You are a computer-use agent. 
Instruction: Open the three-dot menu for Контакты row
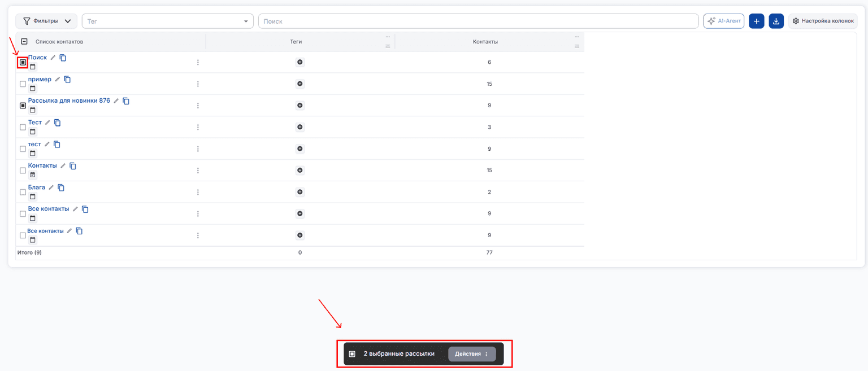click(198, 170)
